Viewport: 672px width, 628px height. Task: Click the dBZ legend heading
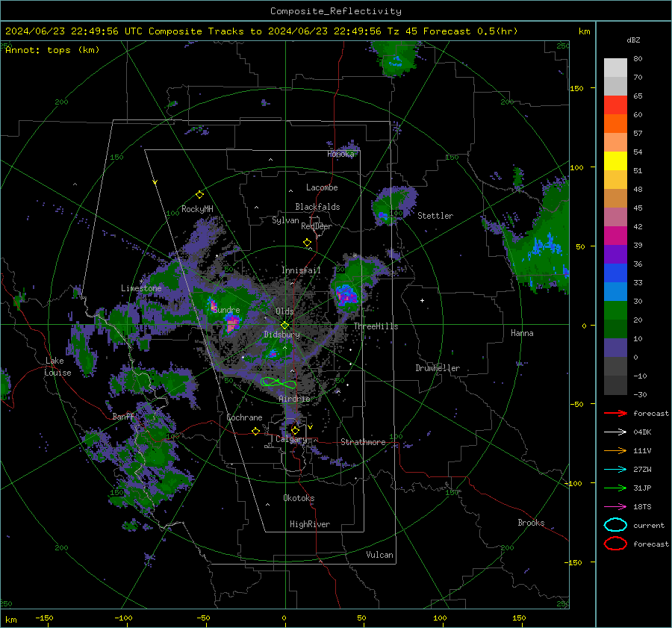[x=633, y=40]
